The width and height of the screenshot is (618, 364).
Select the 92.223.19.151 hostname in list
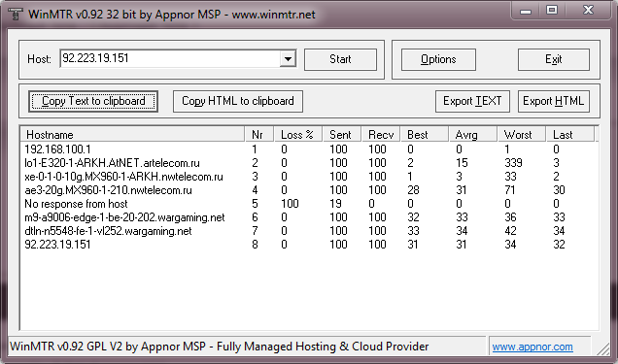point(57,245)
